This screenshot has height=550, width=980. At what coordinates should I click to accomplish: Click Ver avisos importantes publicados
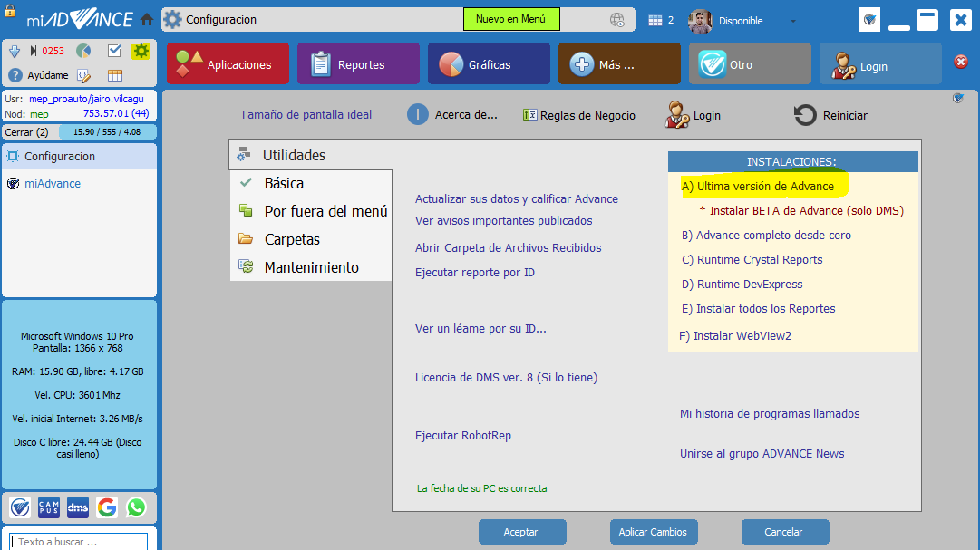click(504, 220)
